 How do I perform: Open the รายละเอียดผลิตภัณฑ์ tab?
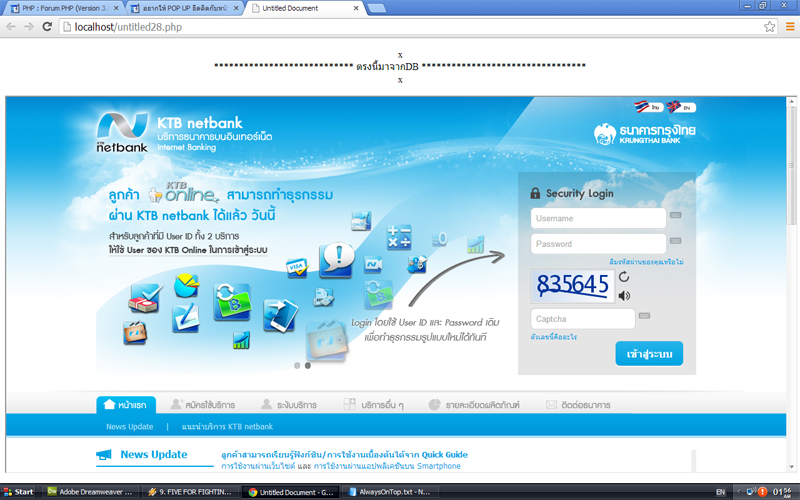pos(474,405)
